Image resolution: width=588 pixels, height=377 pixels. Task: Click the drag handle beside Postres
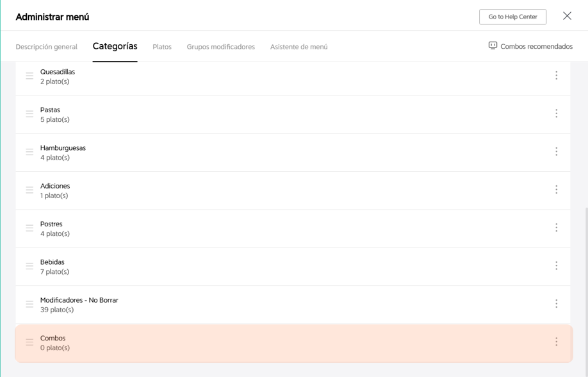coord(29,228)
